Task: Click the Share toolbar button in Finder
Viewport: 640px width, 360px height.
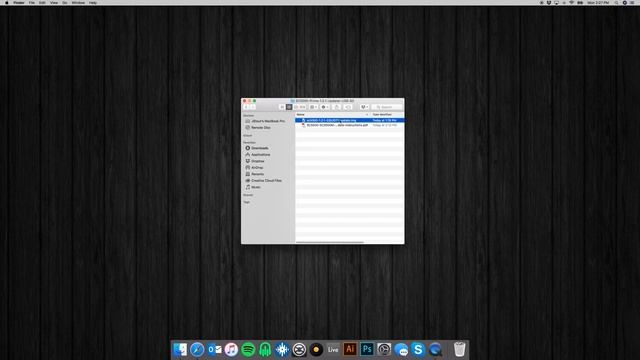Action: coord(337,107)
